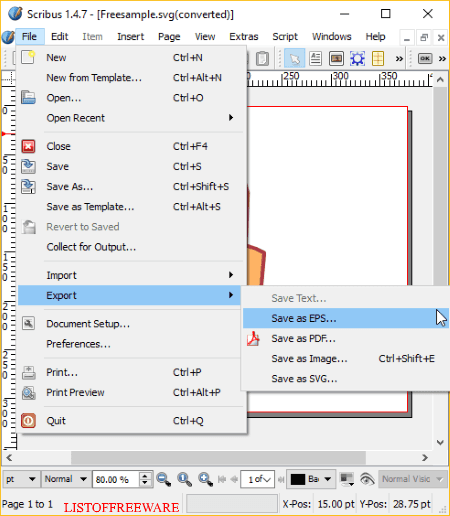
Task: Choose Save as PDF export option
Action: click(x=346, y=338)
